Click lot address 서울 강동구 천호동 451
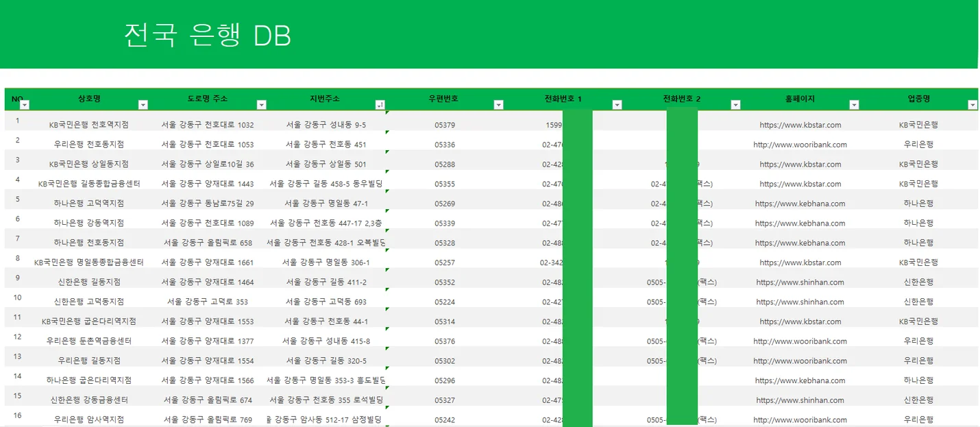This screenshot has width=980, height=427. click(x=326, y=145)
